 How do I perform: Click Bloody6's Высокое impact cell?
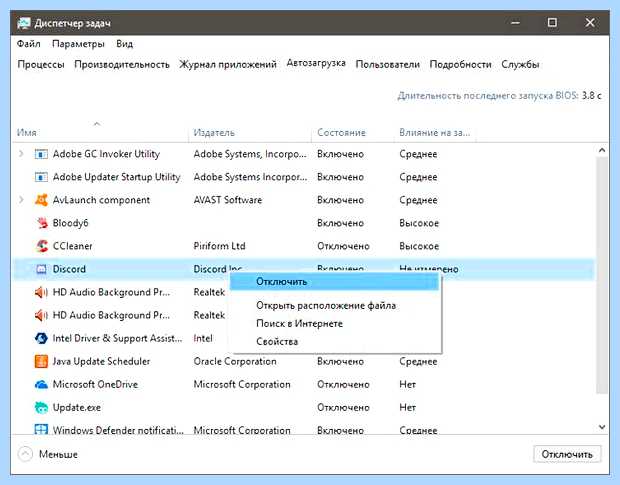point(419,223)
